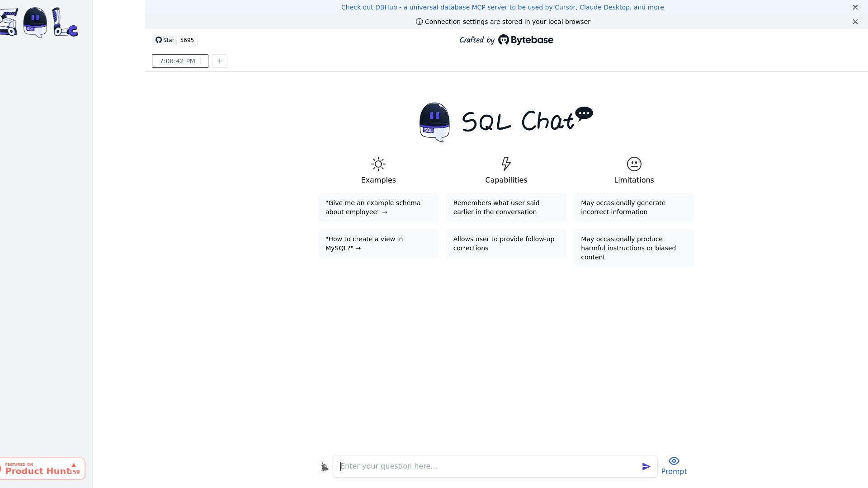
Task: Open the kebab menu on the 7:08:42 PM conversation
Action: 201,61
